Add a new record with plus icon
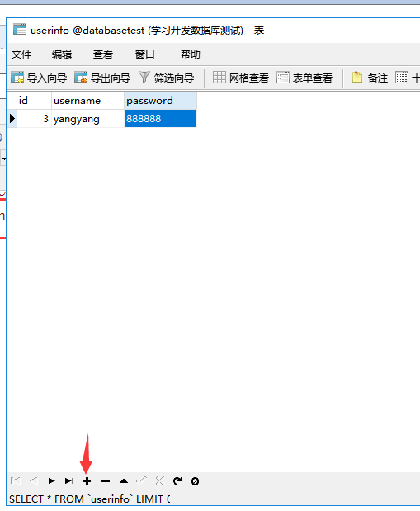The height and width of the screenshot is (511, 420). 87,480
